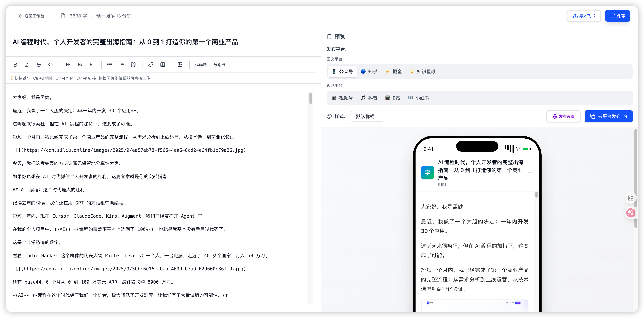Upload an image via the image icon
This screenshot has width=644, height=318.
tap(180, 64)
